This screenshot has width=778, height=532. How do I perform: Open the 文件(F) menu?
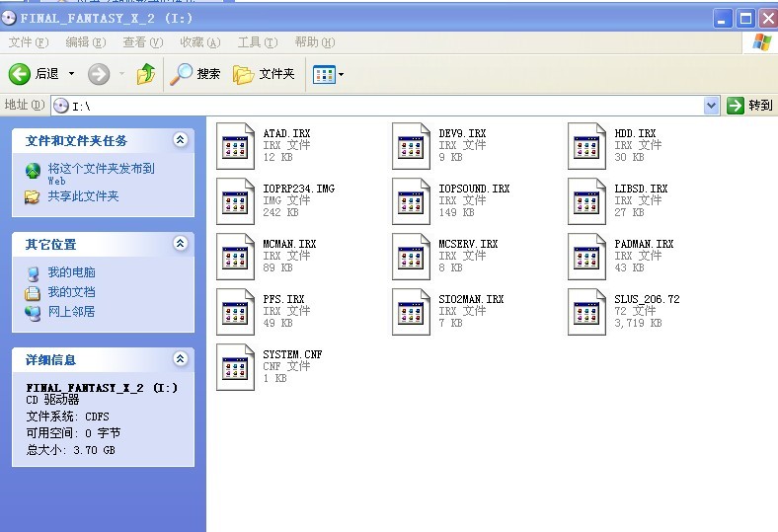(29, 42)
